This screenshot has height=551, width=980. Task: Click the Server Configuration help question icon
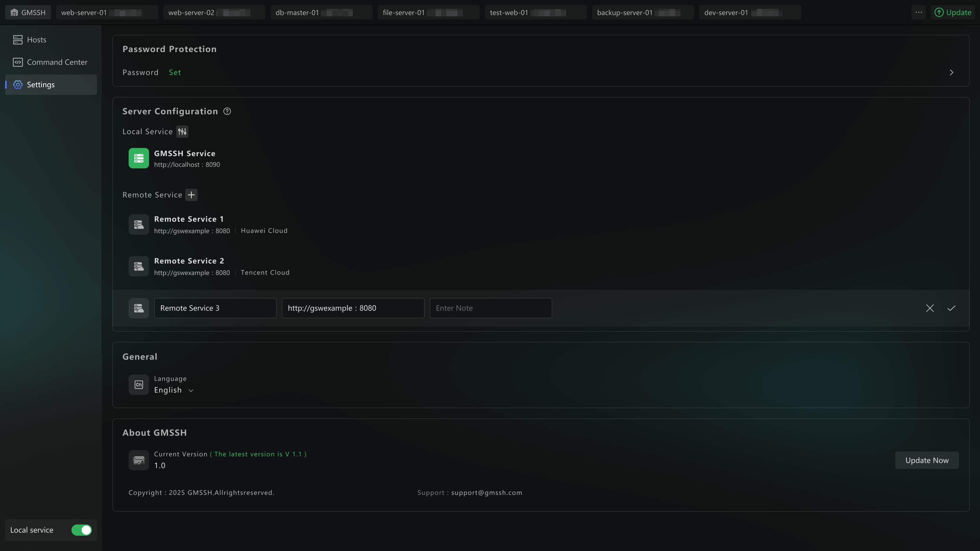(x=227, y=112)
